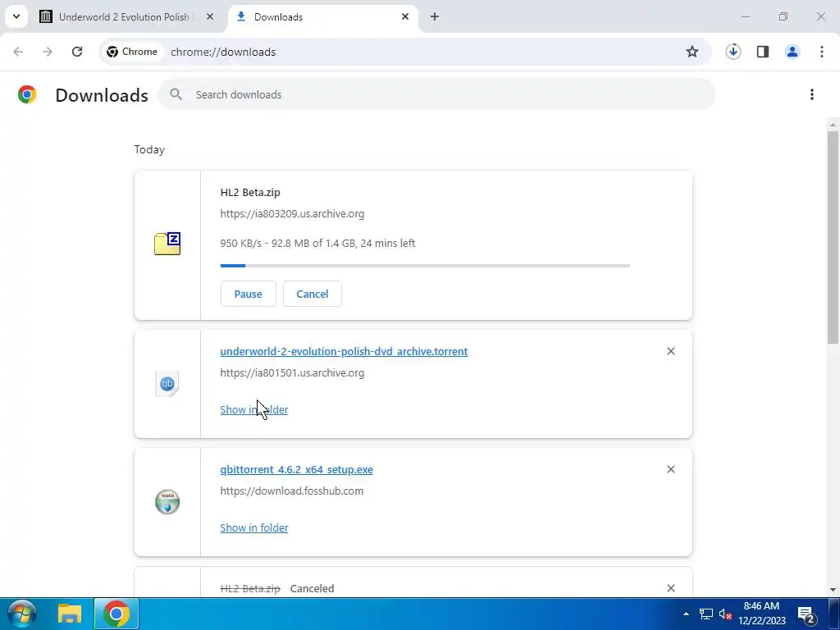Click the https://download.fosshub.com source URL
Image resolution: width=840 pixels, height=630 pixels.
(291, 491)
